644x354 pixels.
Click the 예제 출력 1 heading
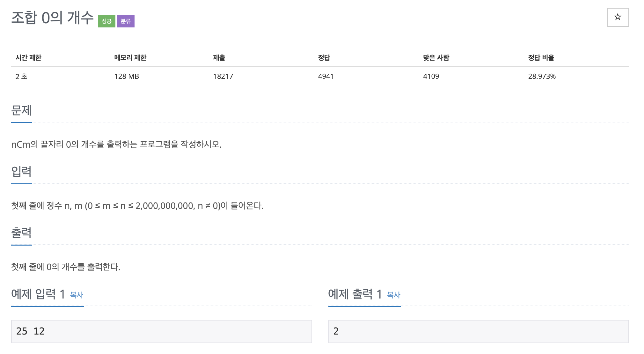pos(355,294)
